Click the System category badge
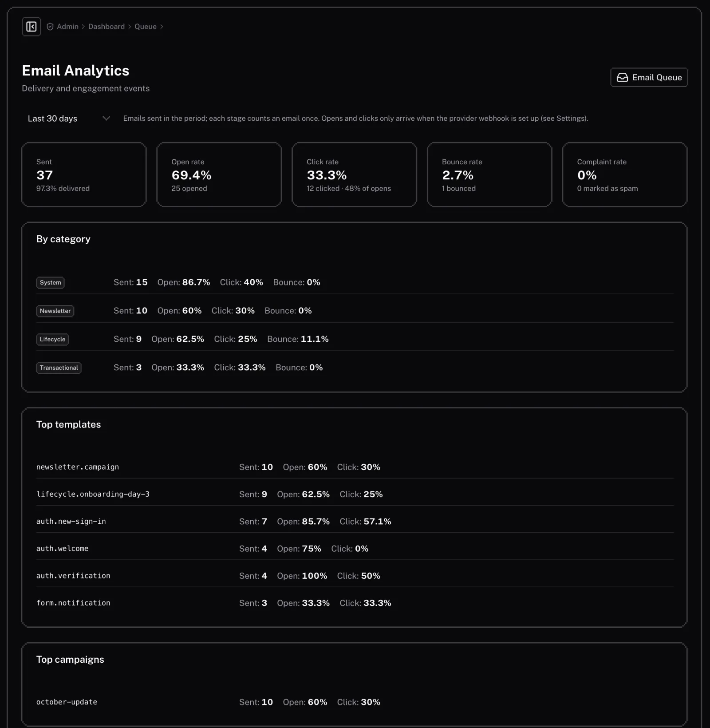 pos(50,283)
